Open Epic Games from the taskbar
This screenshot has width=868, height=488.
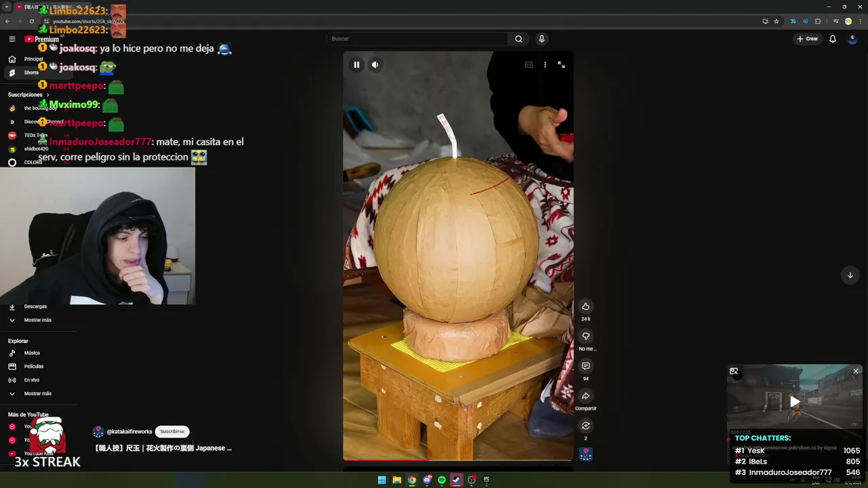pyautogui.click(x=487, y=480)
